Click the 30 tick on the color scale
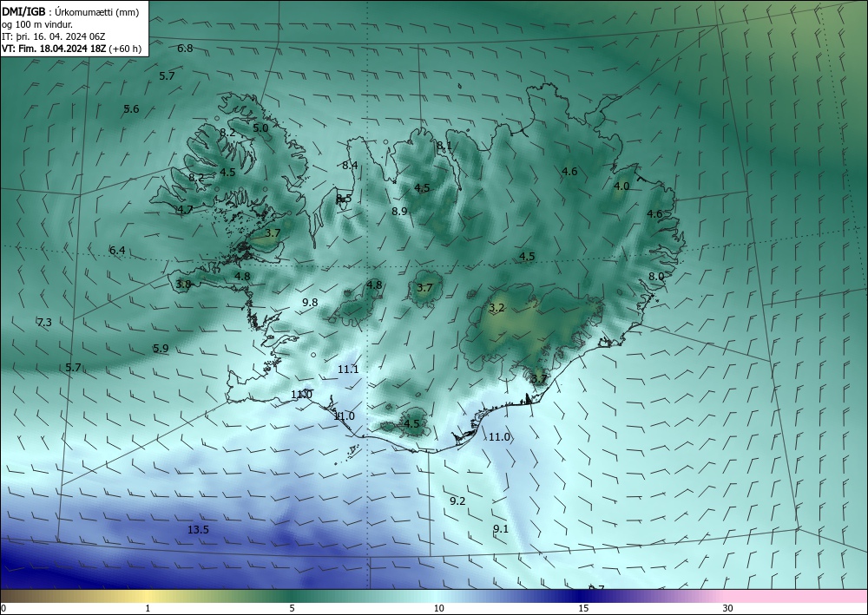 point(728,608)
